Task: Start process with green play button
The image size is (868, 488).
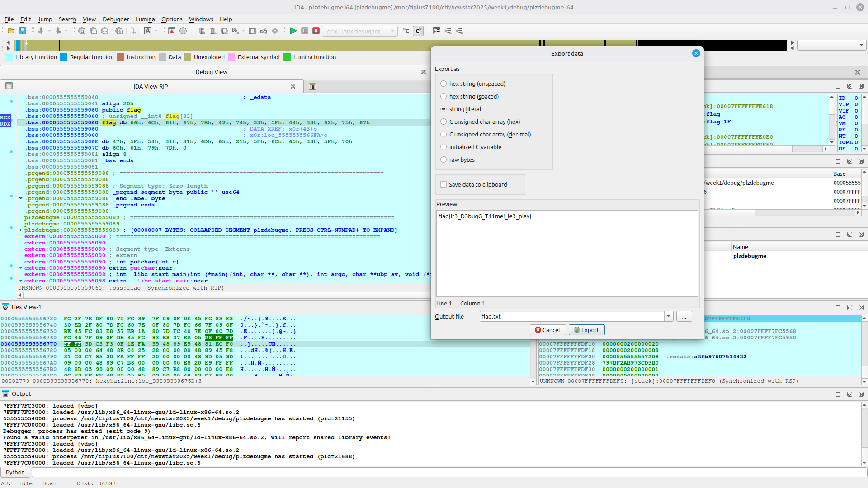Action: pyautogui.click(x=293, y=31)
